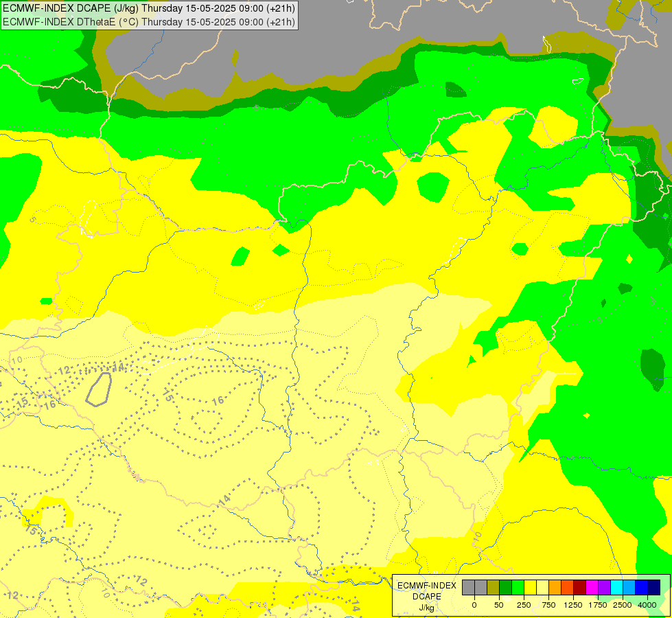
Task: Click the '750' legend scale label
Action: tap(548, 605)
